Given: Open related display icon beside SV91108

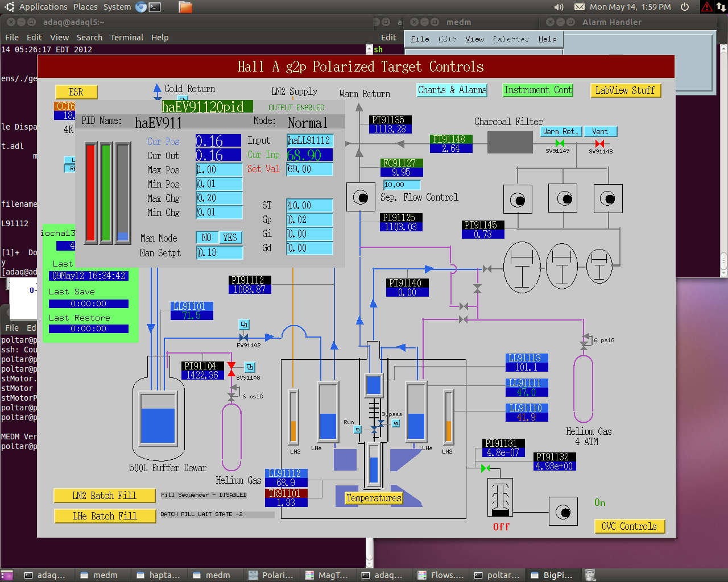Looking at the screenshot, I should 250,367.
